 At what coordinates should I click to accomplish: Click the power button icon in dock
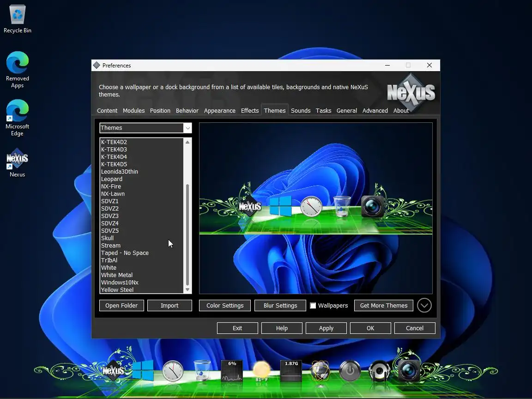tap(350, 371)
